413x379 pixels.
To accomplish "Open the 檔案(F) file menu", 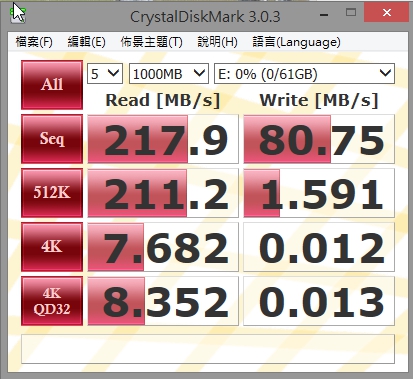I will [34, 42].
